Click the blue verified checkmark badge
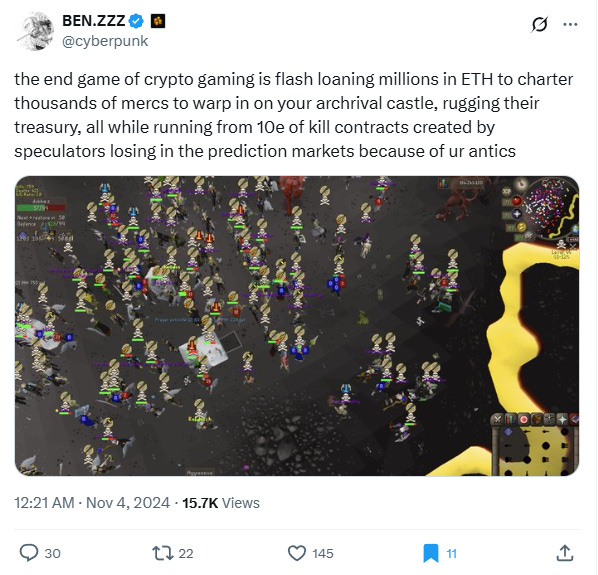 click(136, 21)
